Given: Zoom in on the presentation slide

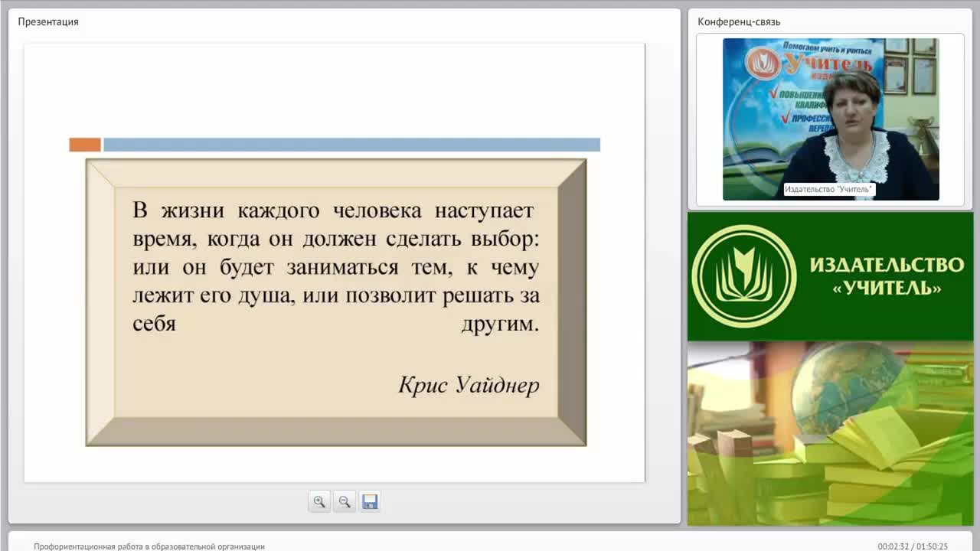Looking at the screenshot, I should coord(319,502).
